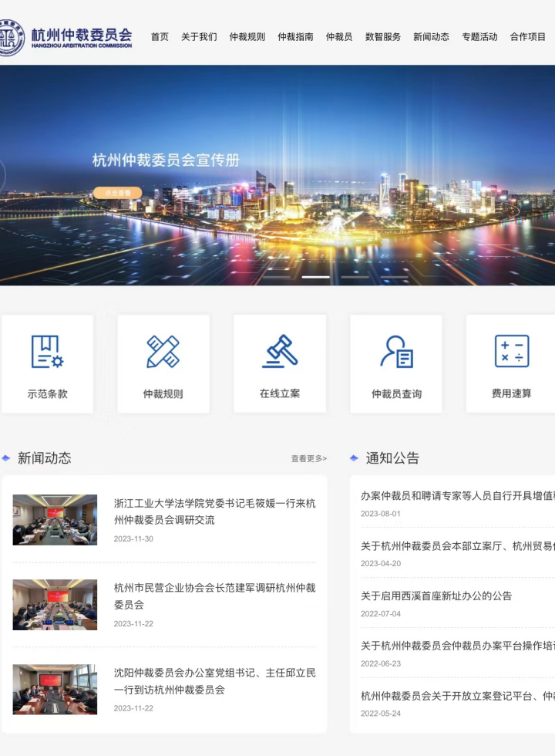Click the Hangzhou Arbitration Commission logo
The image size is (555, 756).
click(66, 37)
